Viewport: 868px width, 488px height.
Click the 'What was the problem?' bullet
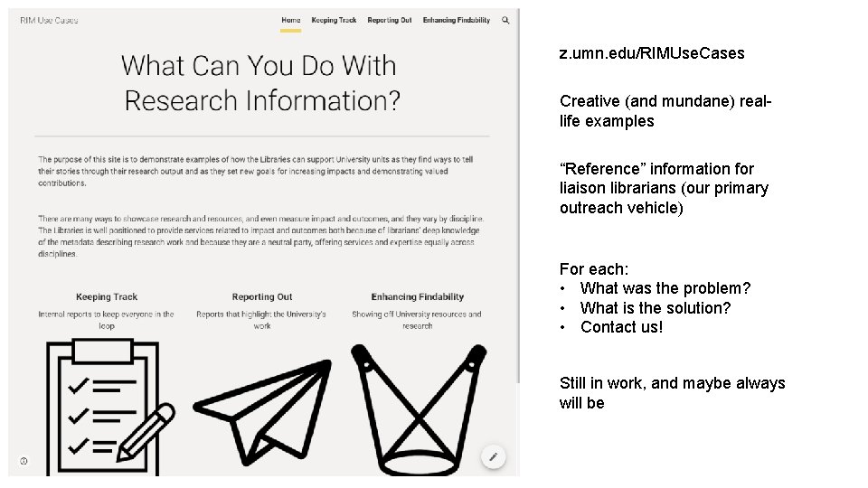pyautogui.click(x=665, y=288)
